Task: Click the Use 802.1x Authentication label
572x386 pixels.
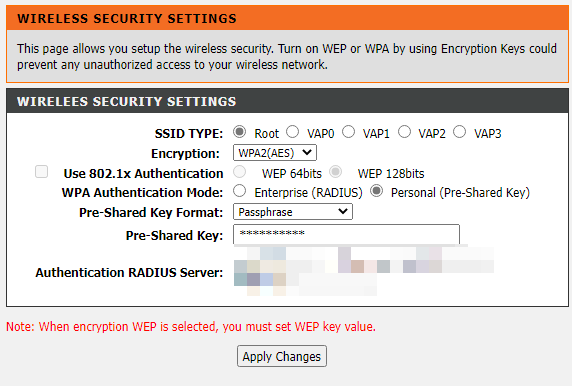Action: tap(143, 174)
